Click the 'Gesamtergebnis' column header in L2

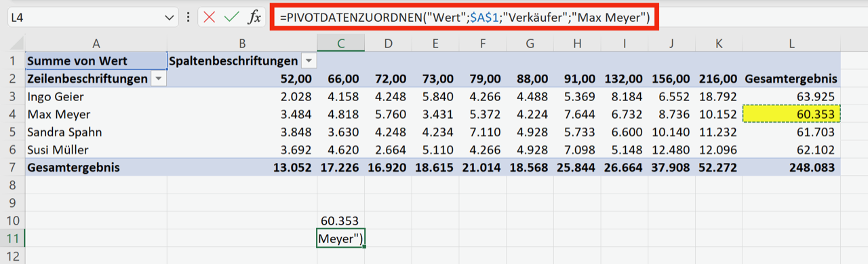(791, 79)
